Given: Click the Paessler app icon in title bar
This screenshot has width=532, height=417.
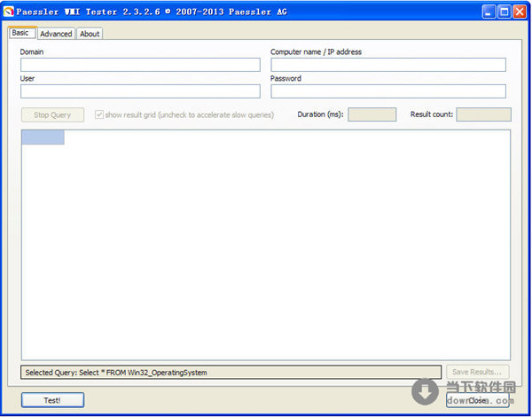Looking at the screenshot, I should click(x=8, y=12).
